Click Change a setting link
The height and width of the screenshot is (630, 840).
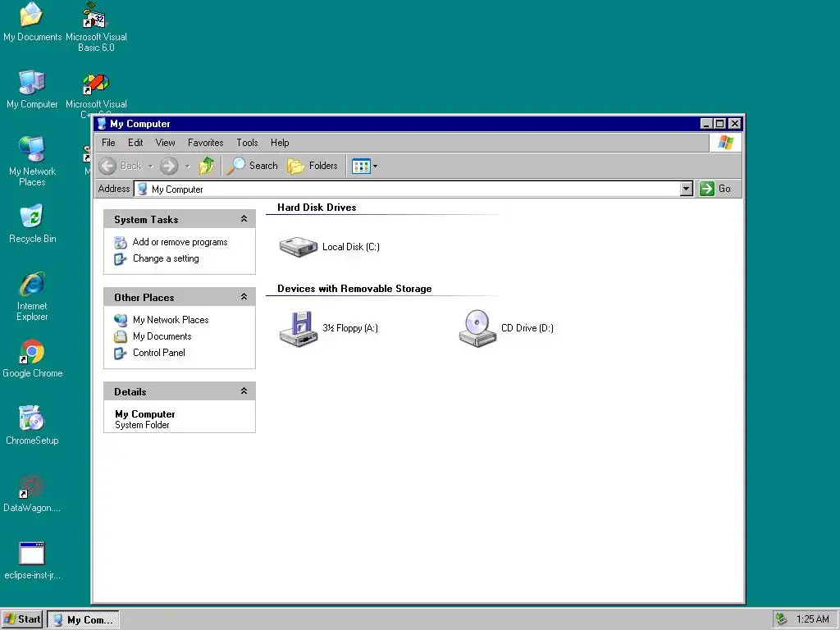pyautogui.click(x=166, y=258)
